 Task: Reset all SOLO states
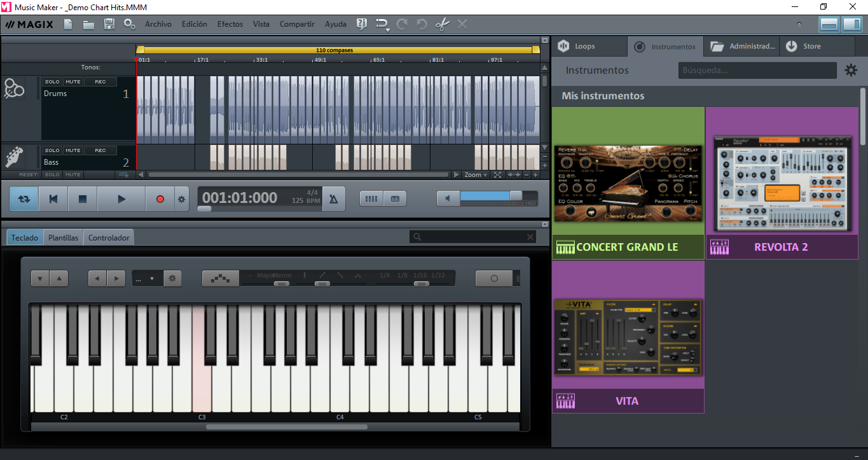click(x=52, y=174)
